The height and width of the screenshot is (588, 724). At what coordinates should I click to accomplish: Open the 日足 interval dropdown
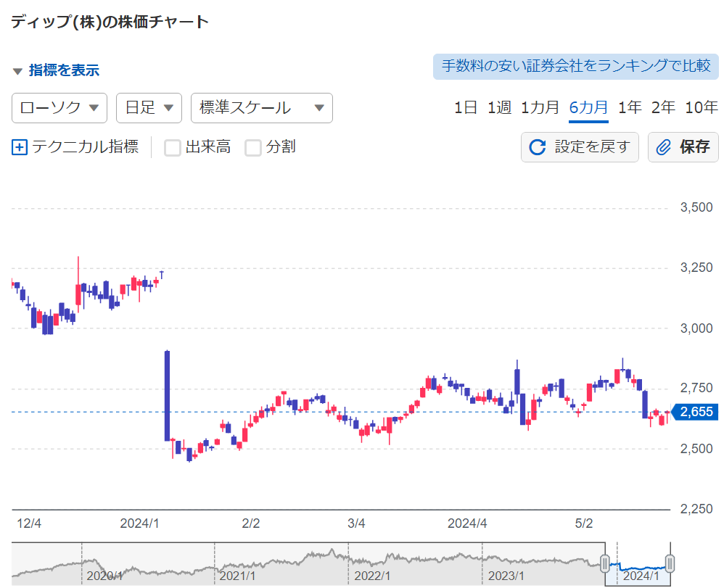[x=149, y=108]
